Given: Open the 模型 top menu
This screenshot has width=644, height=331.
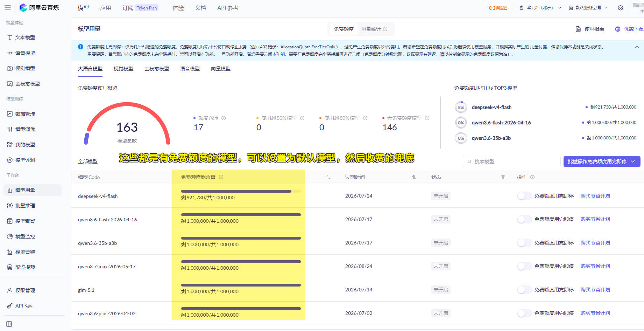Looking at the screenshot, I should tap(83, 8).
